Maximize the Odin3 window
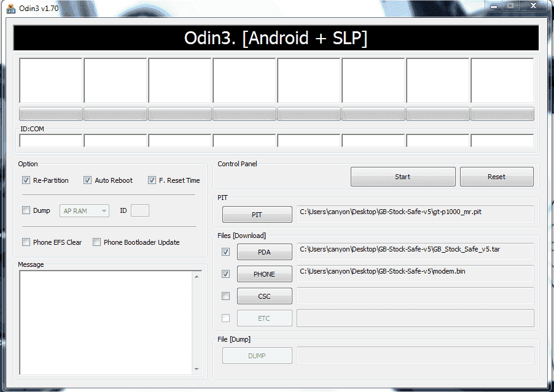 point(510,6)
